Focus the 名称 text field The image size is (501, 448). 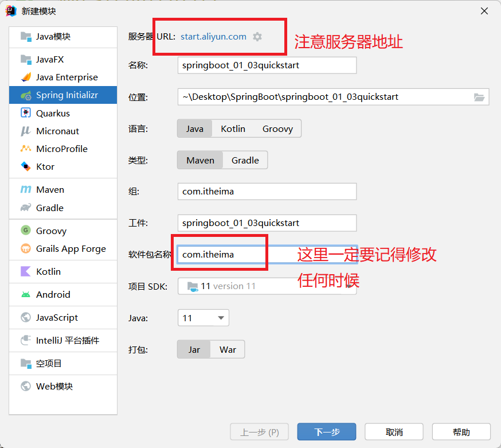point(267,65)
